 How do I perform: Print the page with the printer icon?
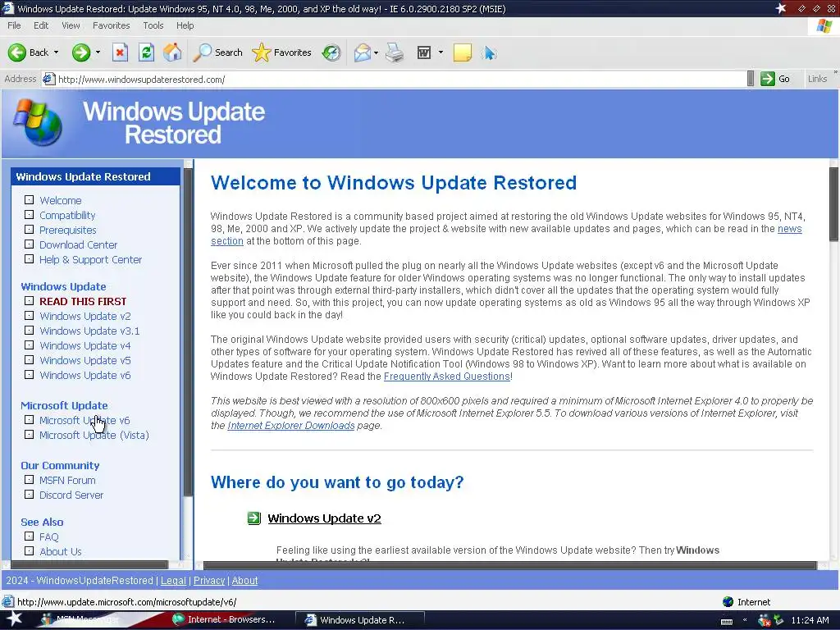click(395, 52)
